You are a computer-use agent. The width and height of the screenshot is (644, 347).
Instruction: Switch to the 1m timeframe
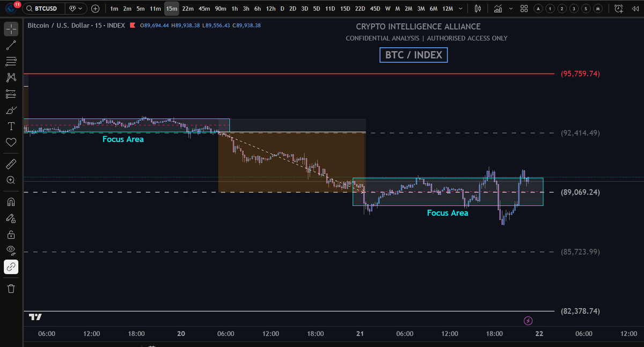(114, 9)
